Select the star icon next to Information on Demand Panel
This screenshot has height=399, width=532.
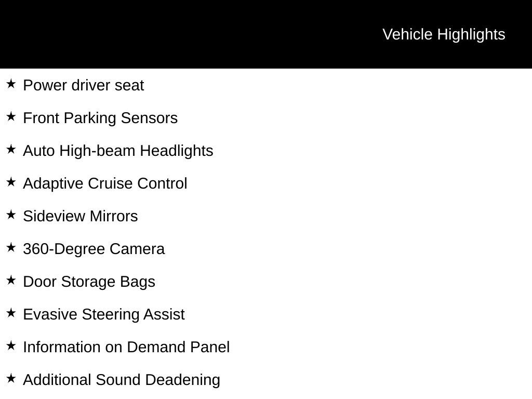click(11, 345)
